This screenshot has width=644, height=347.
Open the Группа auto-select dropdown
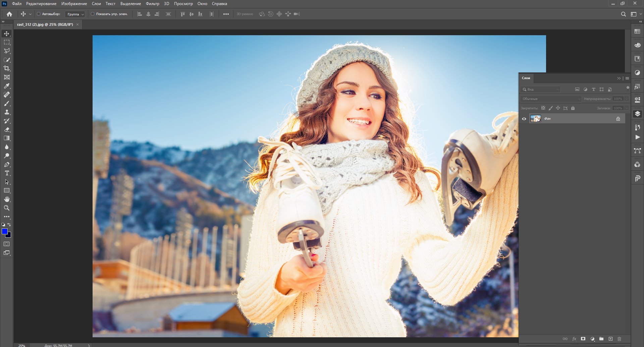pyautogui.click(x=75, y=14)
